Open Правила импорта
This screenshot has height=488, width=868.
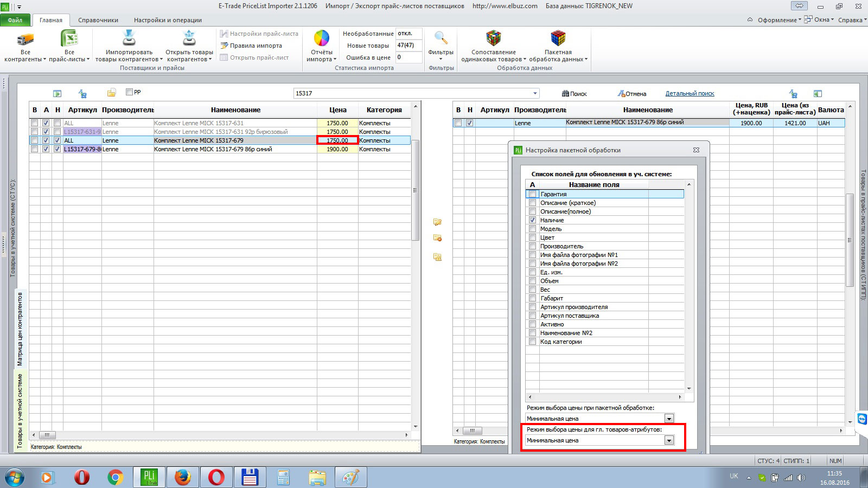tap(251, 46)
